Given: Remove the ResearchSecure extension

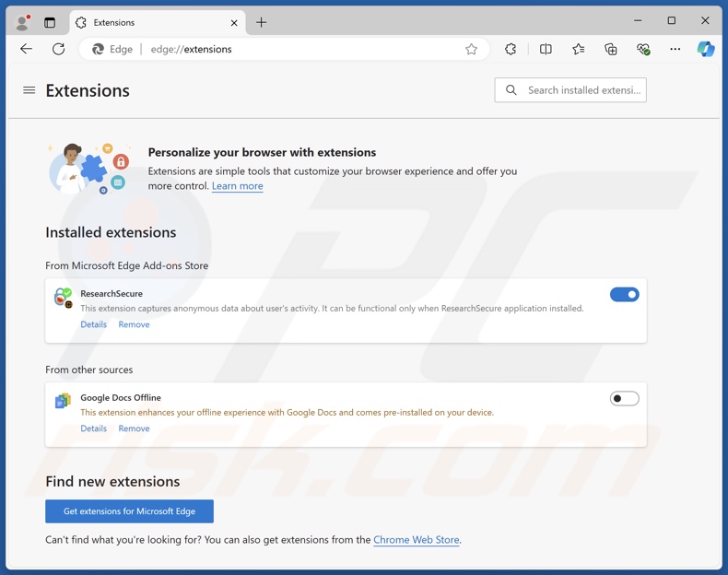Looking at the screenshot, I should 134,324.
